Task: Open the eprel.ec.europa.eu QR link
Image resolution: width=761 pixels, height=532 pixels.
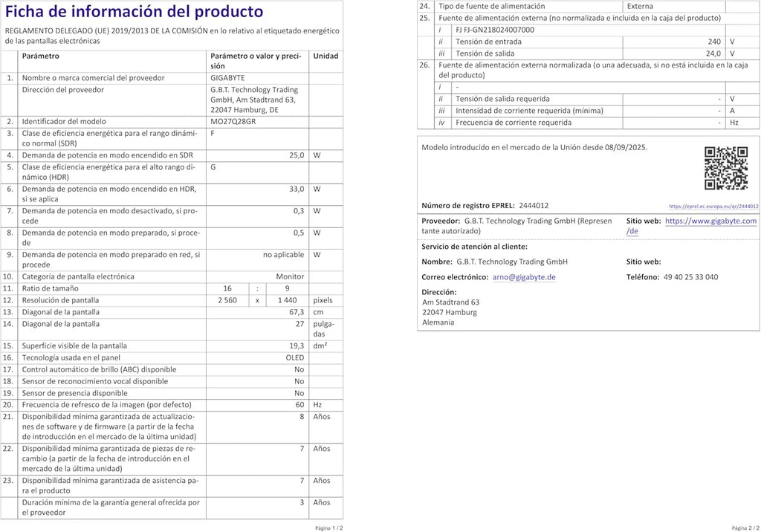Action: point(713,207)
